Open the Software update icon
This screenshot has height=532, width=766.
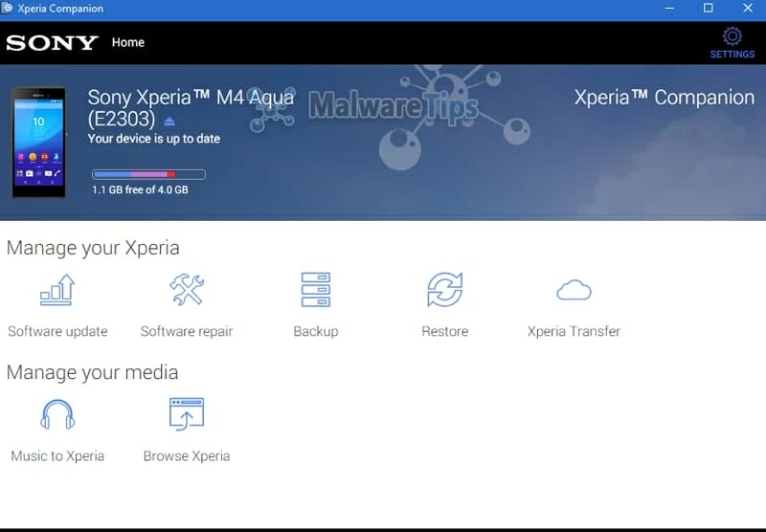click(57, 290)
